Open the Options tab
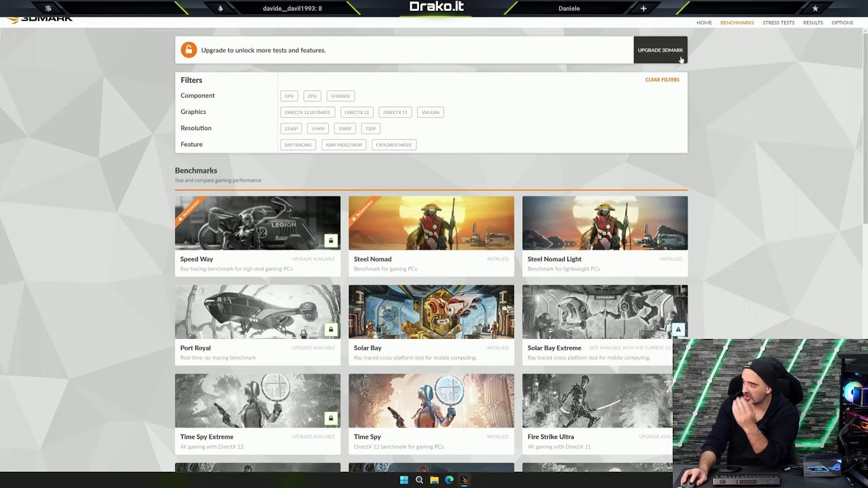The width and height of the screenshot is (868, 488). pyautogui.click(x=842, y=23)
